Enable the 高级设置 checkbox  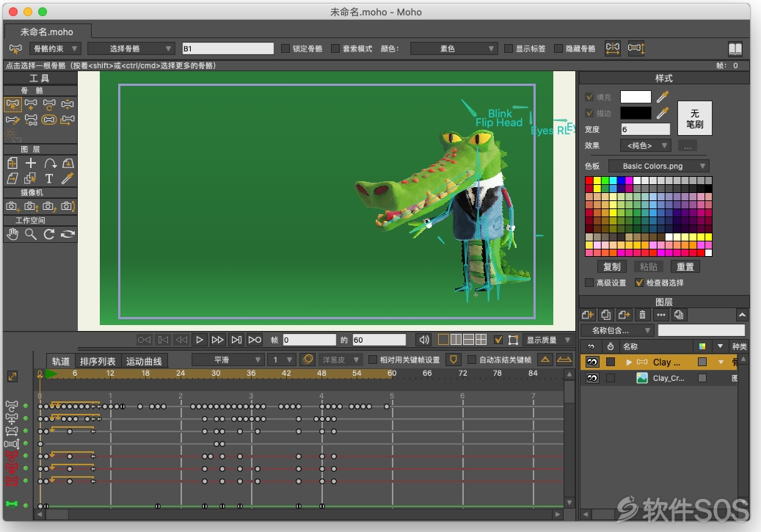tap(589, 283)
